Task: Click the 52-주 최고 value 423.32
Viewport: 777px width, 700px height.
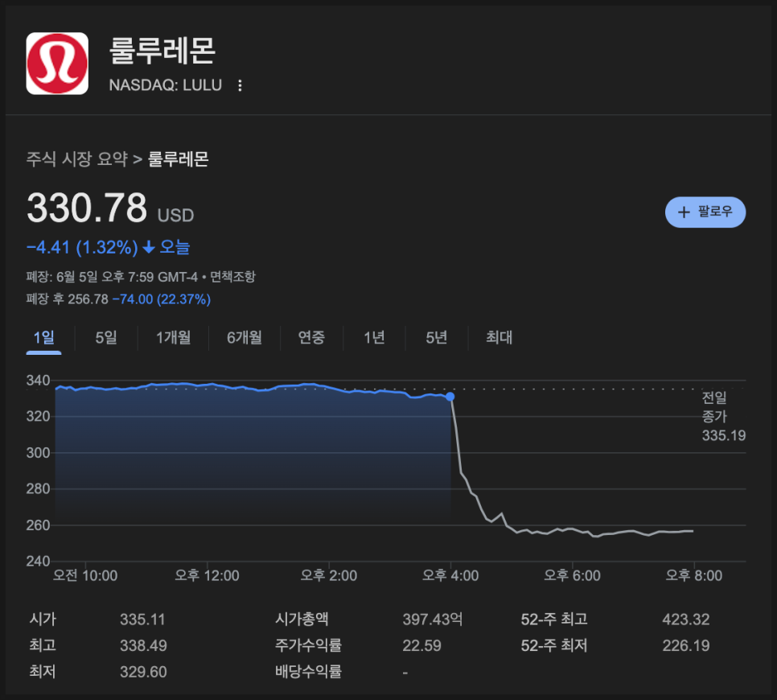Action: (x=686, y=620)
